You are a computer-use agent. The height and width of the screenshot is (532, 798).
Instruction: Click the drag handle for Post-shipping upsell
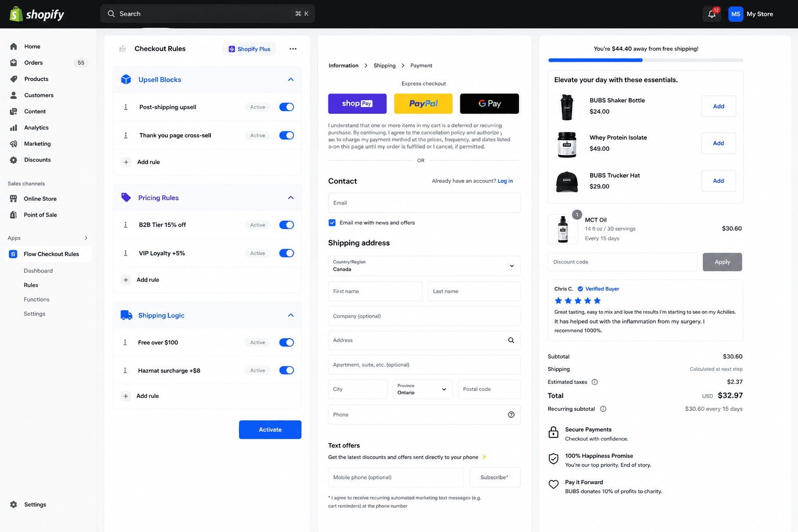(x=126, y=107)
